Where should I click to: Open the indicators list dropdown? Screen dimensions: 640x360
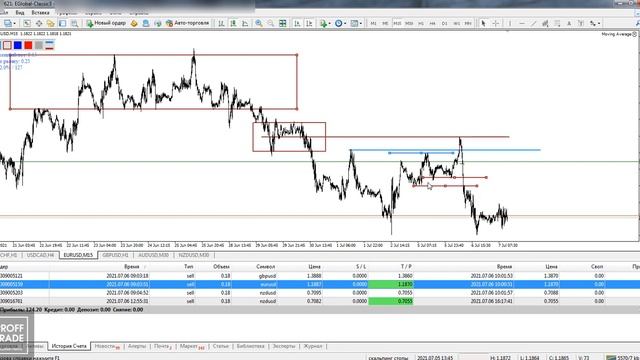pyautogui.click(x=325, y=23)
